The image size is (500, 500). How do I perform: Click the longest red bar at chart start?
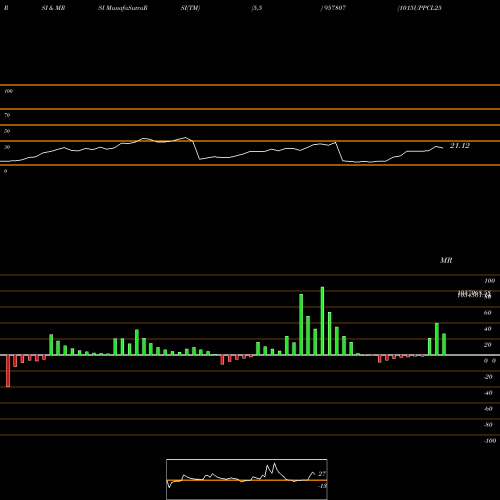pos(8,371)
